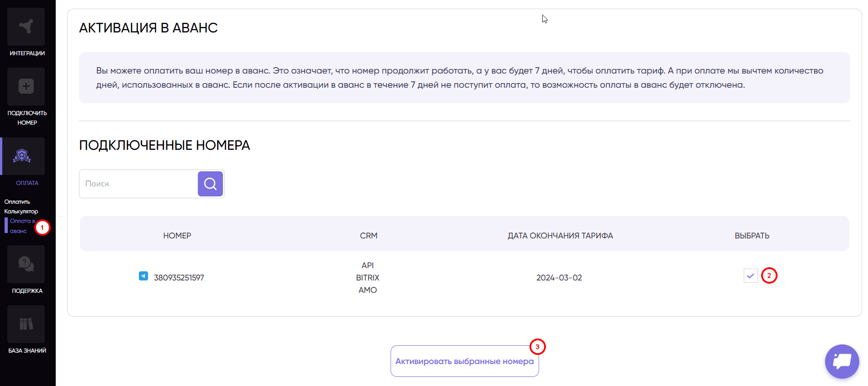Click the ДАТА ОКОНЧАНИЯ ТАРИФА column header

coord(561,236)
